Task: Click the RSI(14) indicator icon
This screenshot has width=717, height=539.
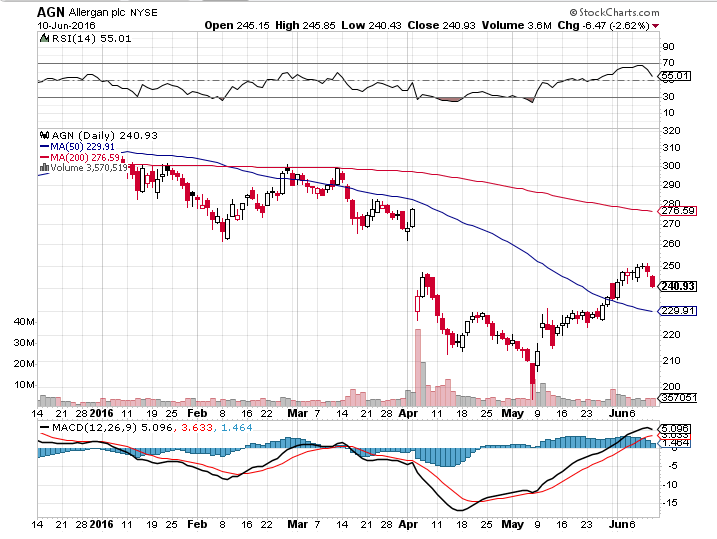Action: point(44,38)
